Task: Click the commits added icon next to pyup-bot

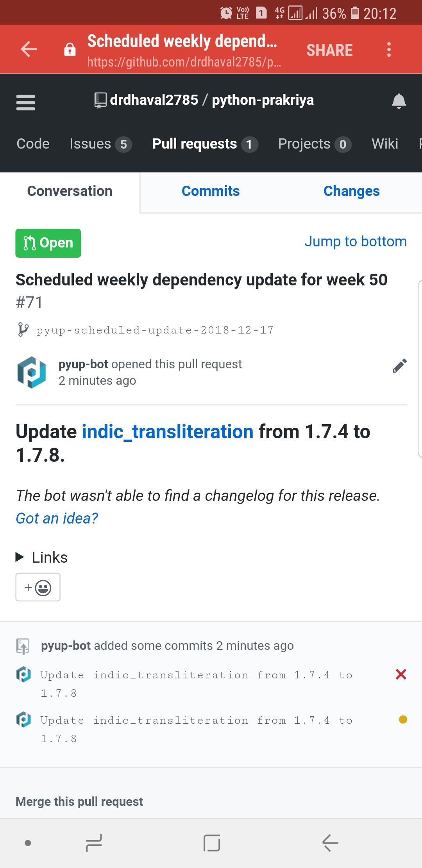Action: pyautogui.click(x=23, y=645)
